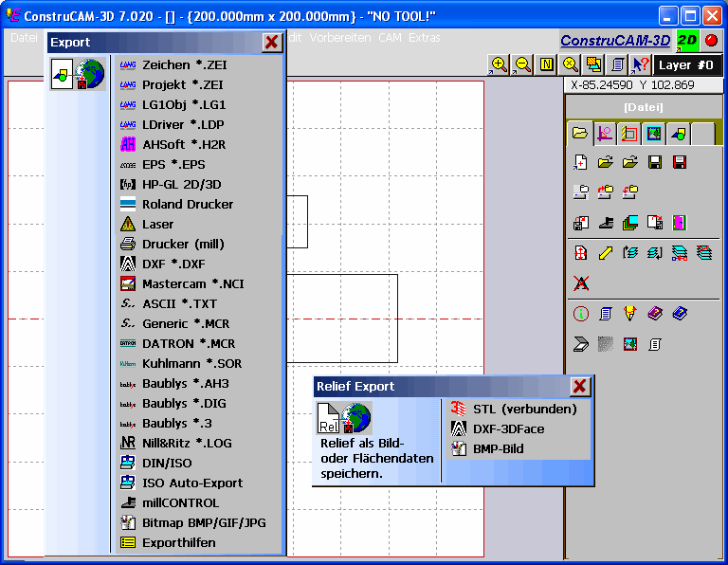Close the Relief Export popup
Screen dimensions: 728x565
coord(580,387)
